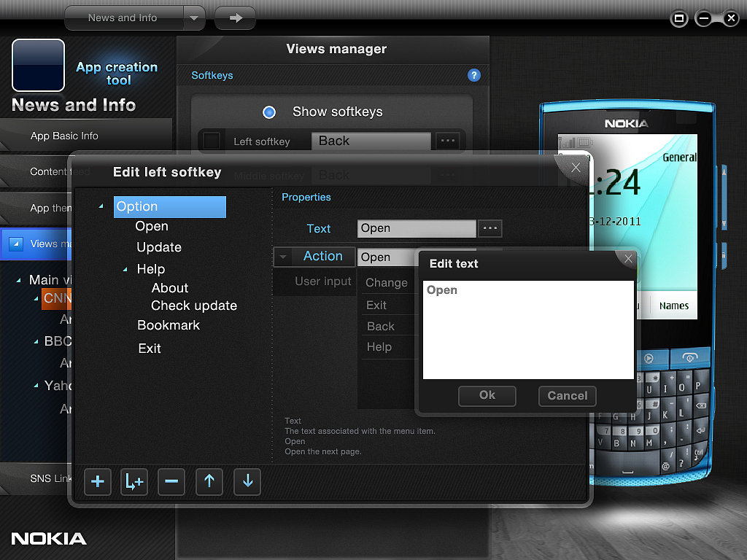Screen dimensions: 747x560
Task: Open News and Info dropdown arrow
Action: click(194, 18)
